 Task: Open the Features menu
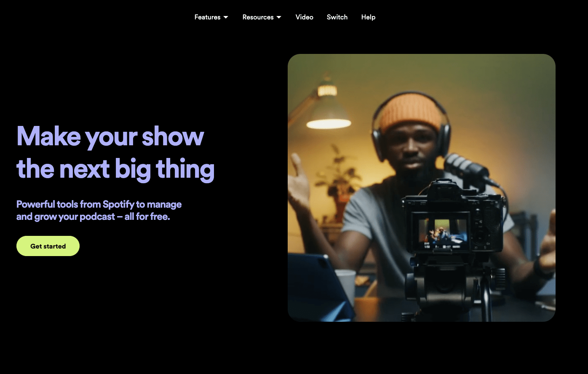(208, 17)
